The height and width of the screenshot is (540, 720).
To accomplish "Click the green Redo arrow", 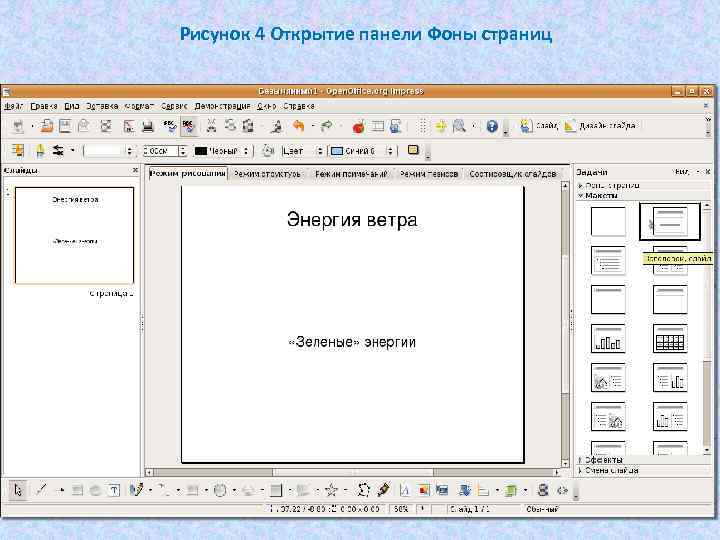I will point(326,126).
